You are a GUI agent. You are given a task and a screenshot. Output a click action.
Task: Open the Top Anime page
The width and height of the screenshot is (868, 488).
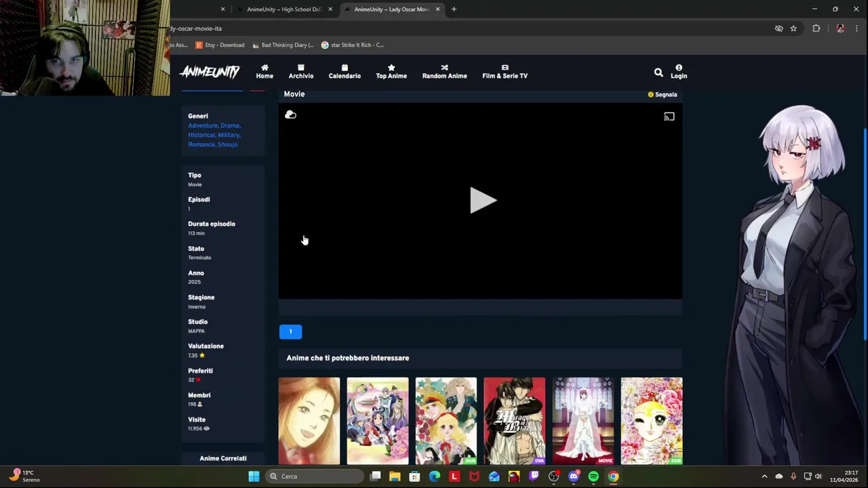coord(391,72)
